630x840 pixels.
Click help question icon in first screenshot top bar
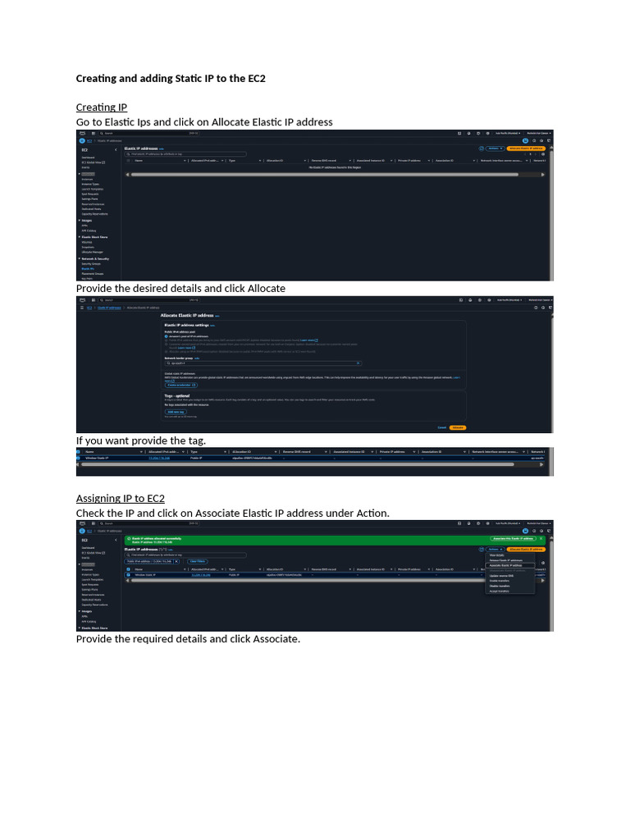click(x=478, y=134)
